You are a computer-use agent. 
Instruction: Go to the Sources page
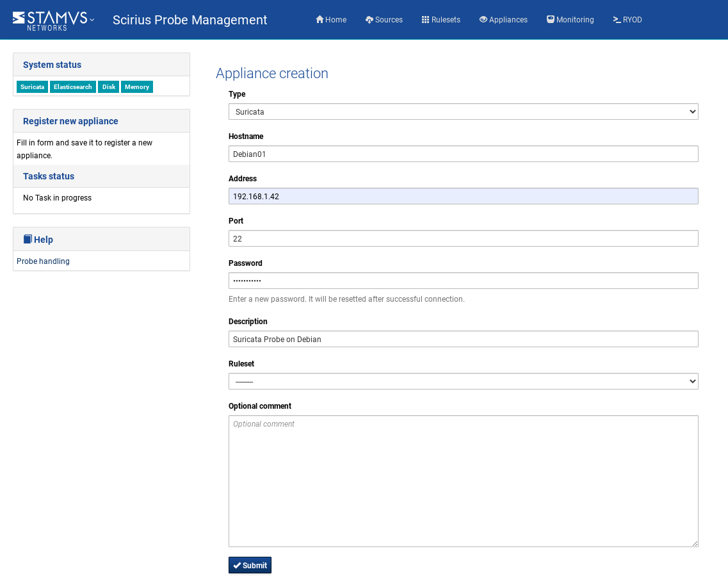[x=384, y=20]
